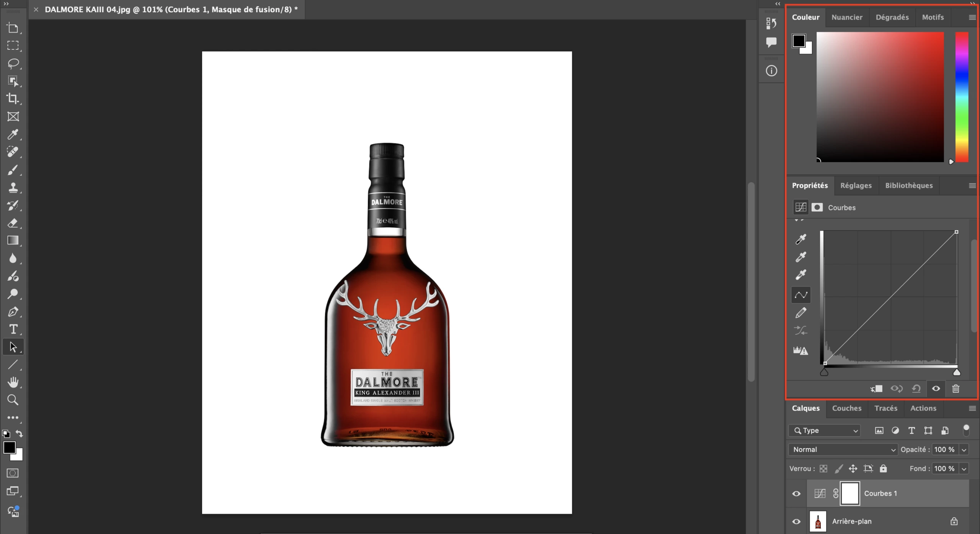Reset the Curves adjustment to defaults
980x534 pixels.
tap(916, 389)
